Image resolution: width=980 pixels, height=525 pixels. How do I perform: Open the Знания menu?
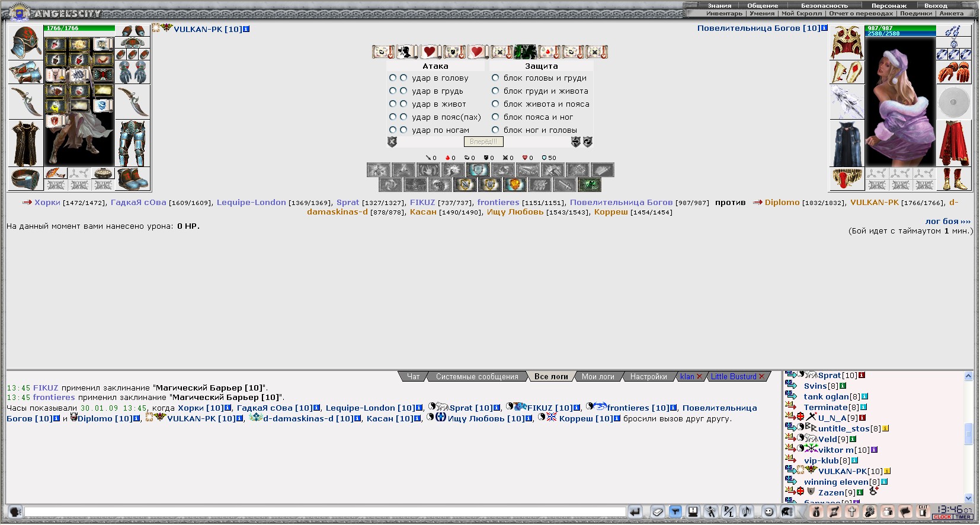click(x=719, y=5)
